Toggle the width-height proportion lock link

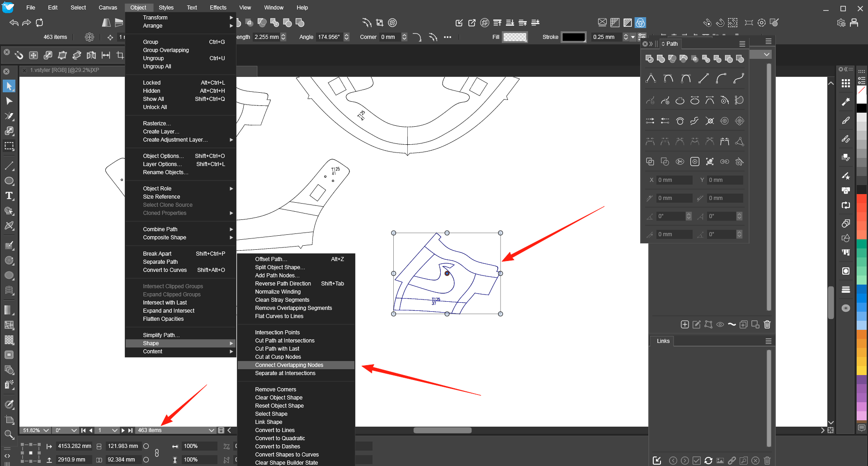(x=157, y=453)
